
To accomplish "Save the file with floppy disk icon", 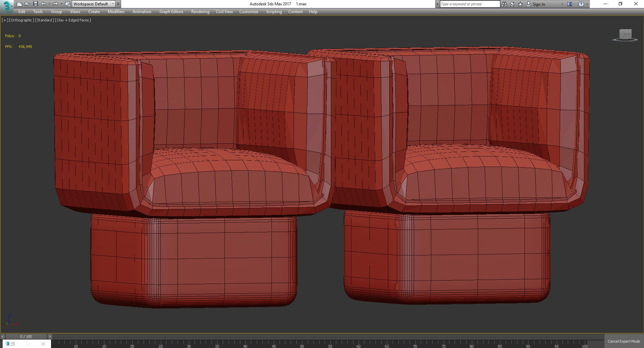I will click(x=35, y=4).
